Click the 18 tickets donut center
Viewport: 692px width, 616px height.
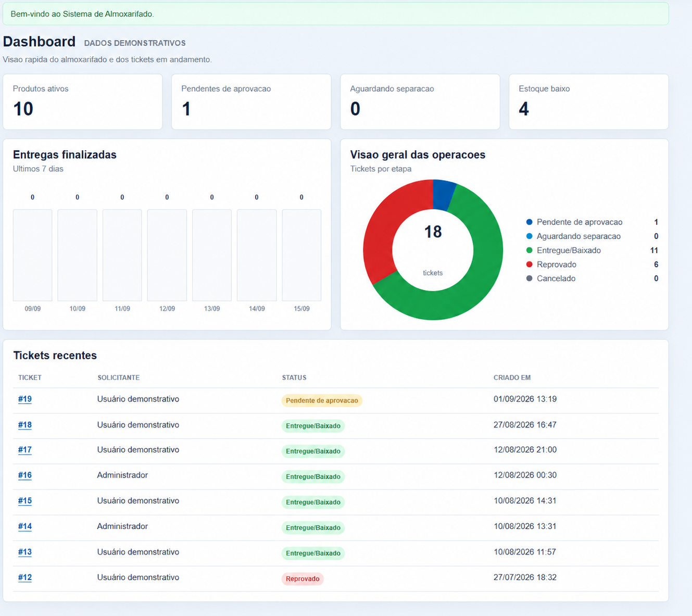coord(433,250)
